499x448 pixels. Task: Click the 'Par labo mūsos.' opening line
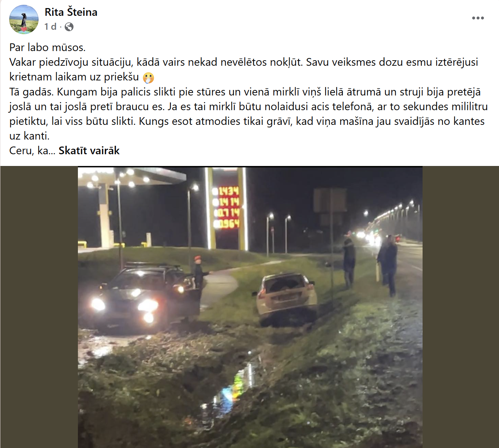[47, 47]
